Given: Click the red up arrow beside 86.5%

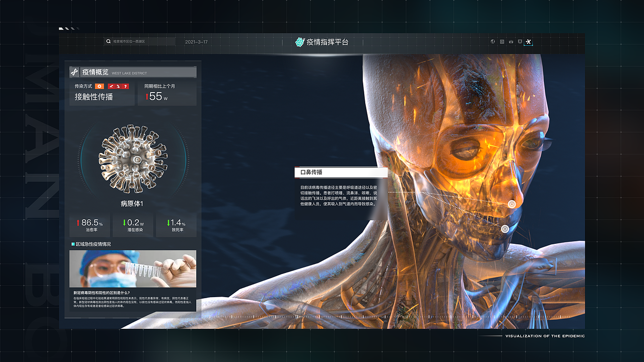Looking at the screenshot, I should (x=78, y=222).
